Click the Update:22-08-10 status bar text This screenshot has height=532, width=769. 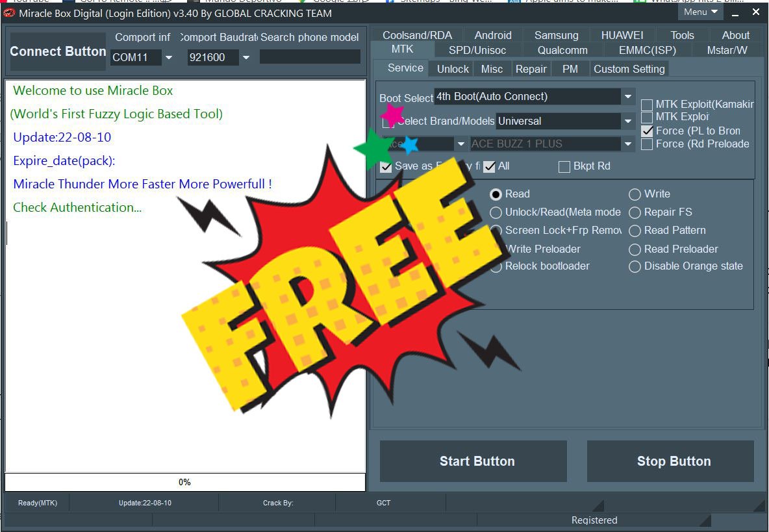point(145,503)
